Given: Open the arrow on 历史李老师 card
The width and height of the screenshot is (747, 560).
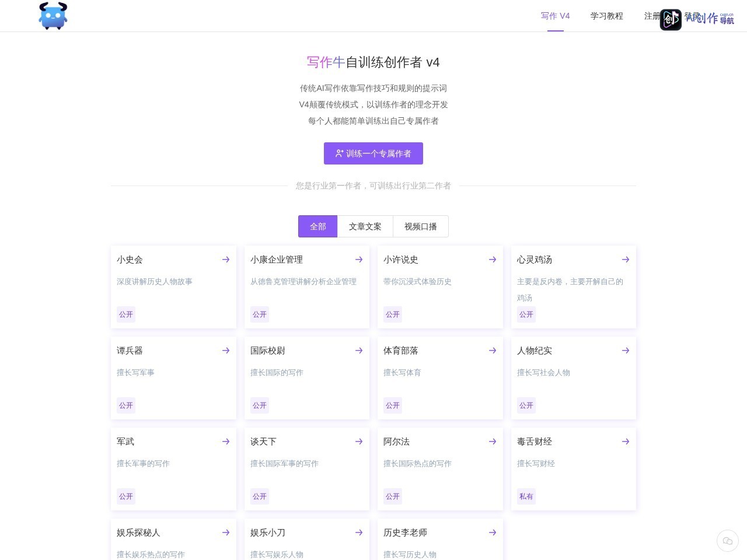Looking at the screenshot, I should click(493, 533).
